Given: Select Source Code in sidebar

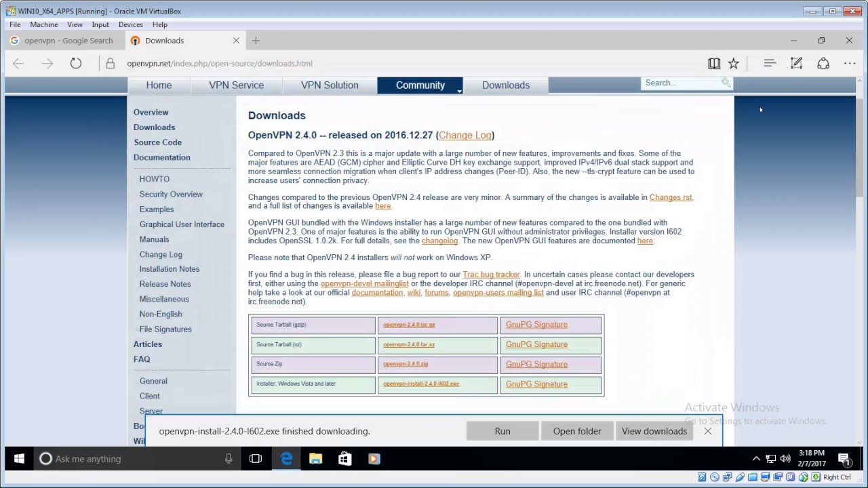Looking at the screenshot, I should click(157, 142).
